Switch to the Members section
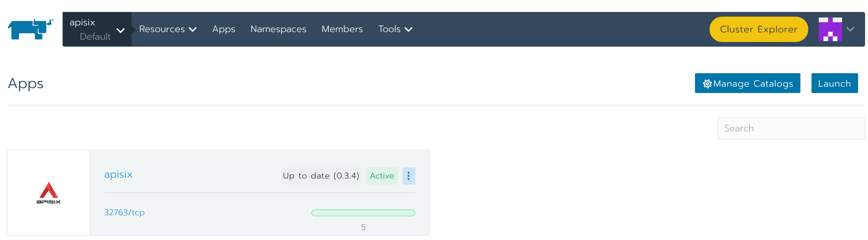The width and height of the screenshot is (868, 240). point(342,29)
